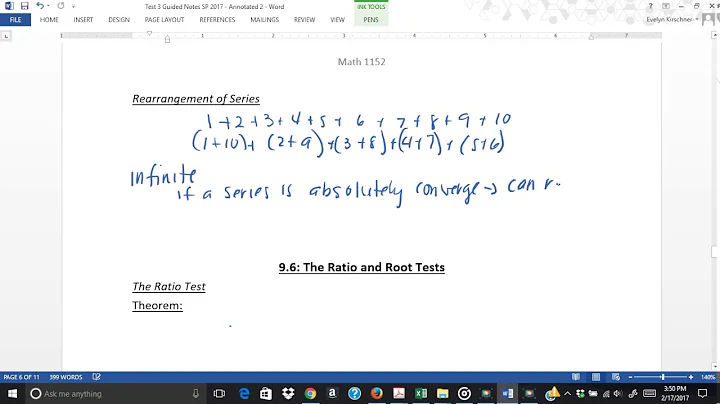Click the Cortana microphone icon

[196, 393]
